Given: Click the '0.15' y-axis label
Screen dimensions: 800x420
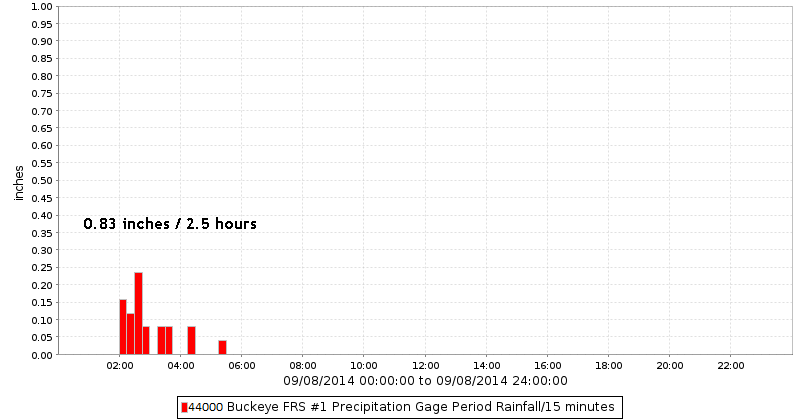Looking at the screenshot, I should pos(42,303).
